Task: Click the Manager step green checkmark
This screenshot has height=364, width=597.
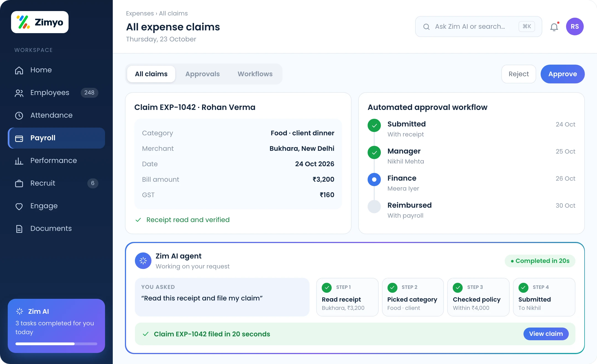Action: 374,152
